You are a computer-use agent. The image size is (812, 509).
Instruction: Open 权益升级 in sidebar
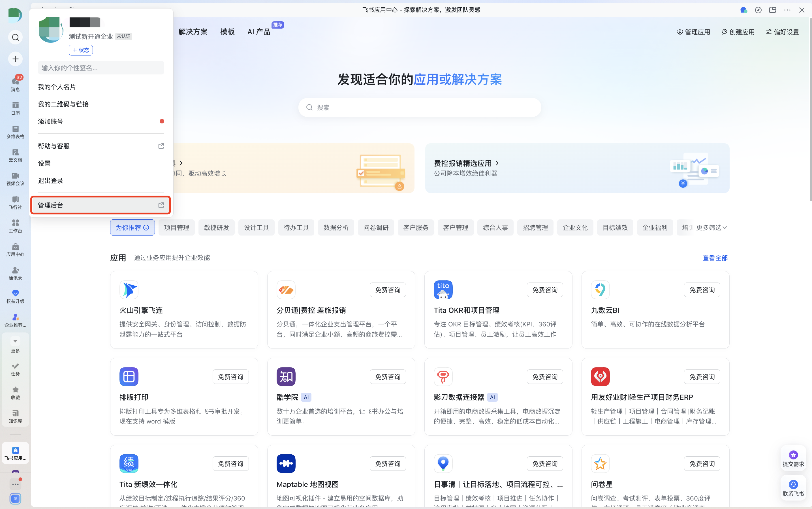[x=16, y=297]
